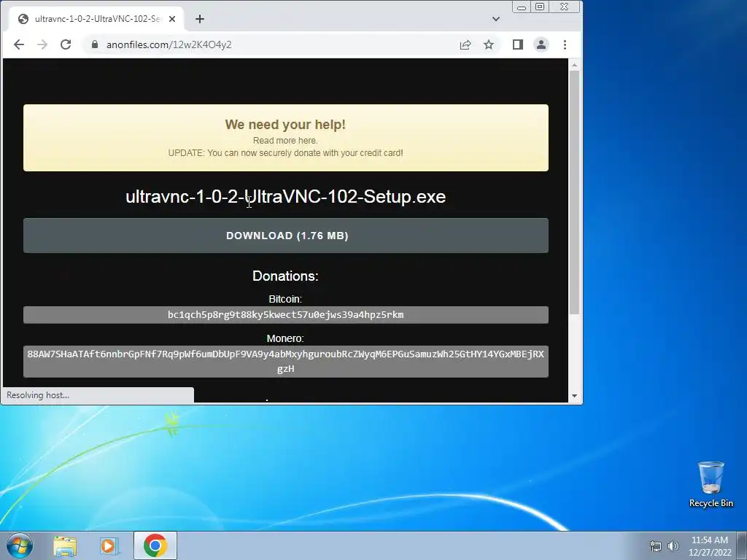
Task: Click the browser forward arrow
Action: click(42, 44)
